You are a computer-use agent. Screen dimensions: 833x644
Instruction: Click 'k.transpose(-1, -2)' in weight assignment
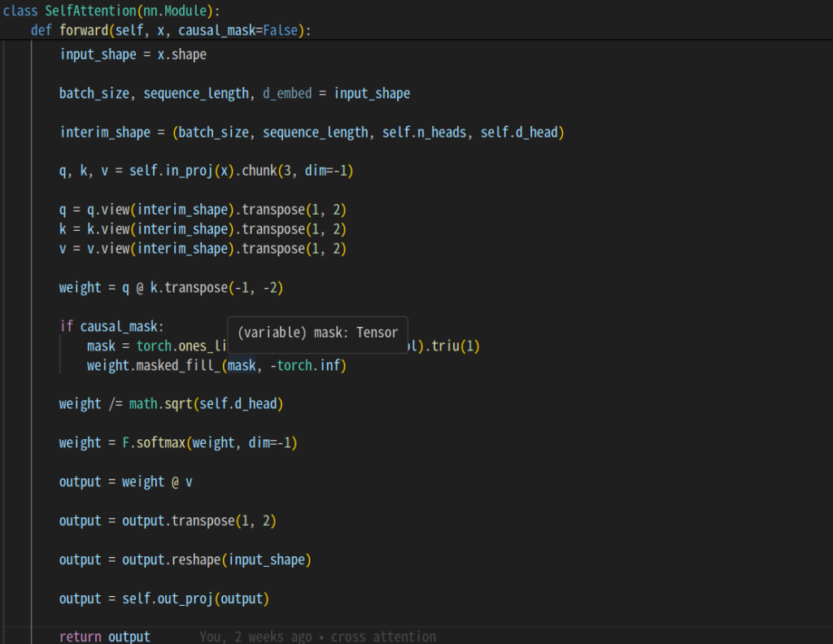tap(216, 288)
